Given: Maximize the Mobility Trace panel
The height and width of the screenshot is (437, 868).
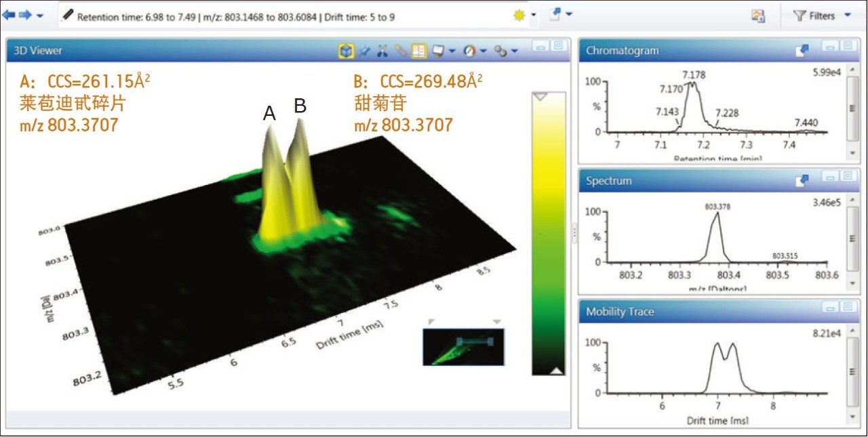Looking at the screenshot, I should click(847, 307).
